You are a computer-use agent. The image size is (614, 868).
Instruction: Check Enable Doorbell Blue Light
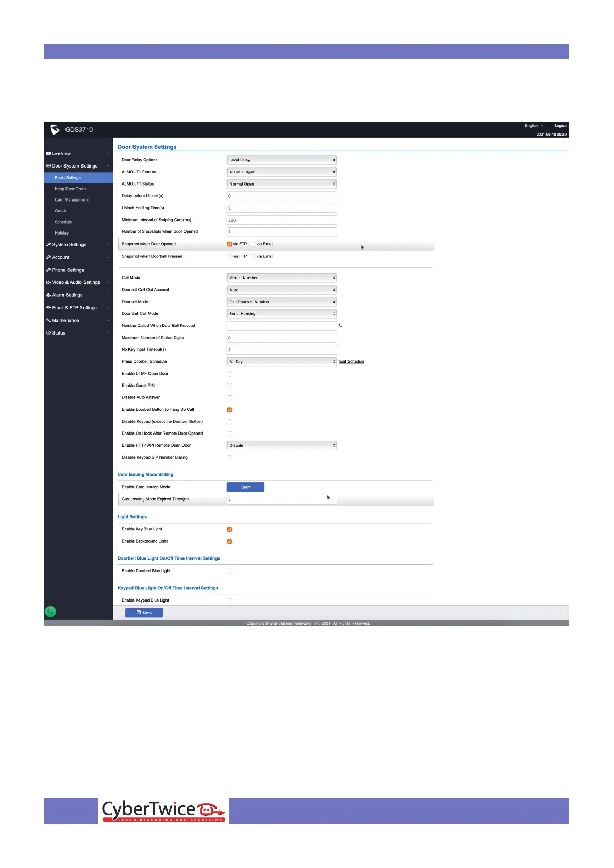229,571
